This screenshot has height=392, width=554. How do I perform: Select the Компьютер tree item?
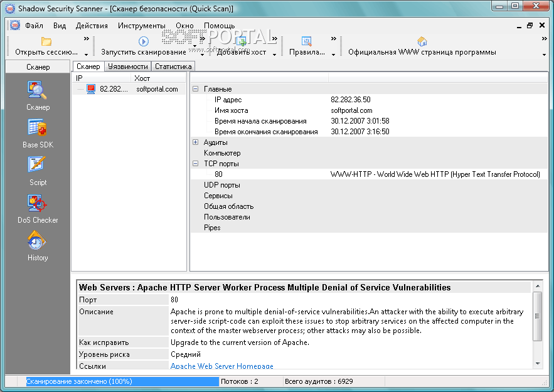point(222,153)
